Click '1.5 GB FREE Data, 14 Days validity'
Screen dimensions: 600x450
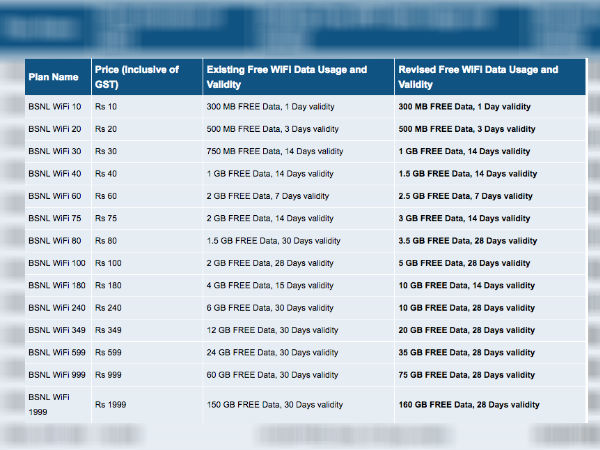468,174
